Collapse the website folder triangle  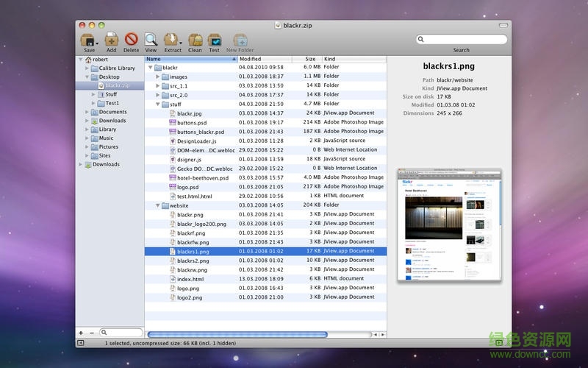[157, 205]
